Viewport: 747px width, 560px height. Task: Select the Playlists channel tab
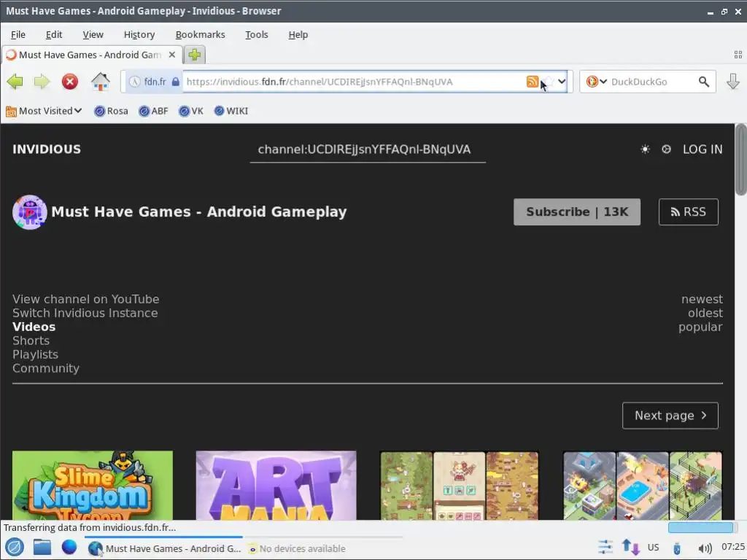35,354
